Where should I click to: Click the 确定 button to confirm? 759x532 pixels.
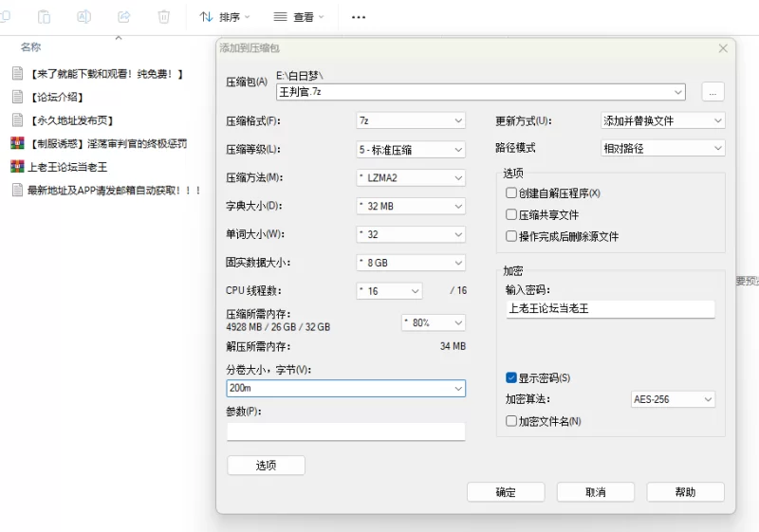point(506,492)
